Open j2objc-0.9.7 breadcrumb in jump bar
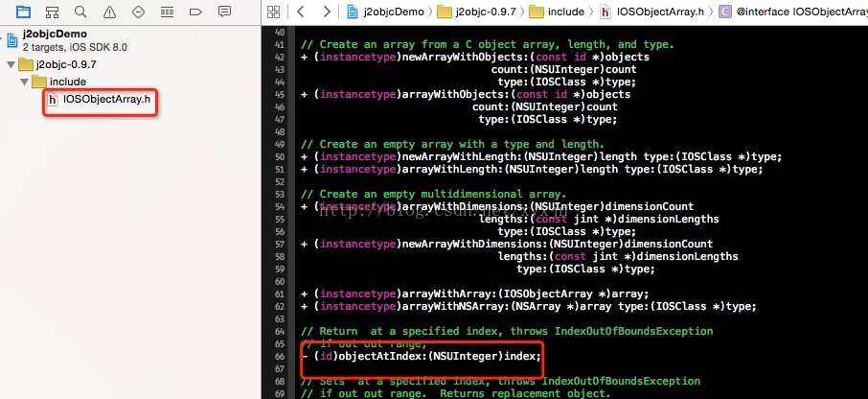 pos(477,12)
